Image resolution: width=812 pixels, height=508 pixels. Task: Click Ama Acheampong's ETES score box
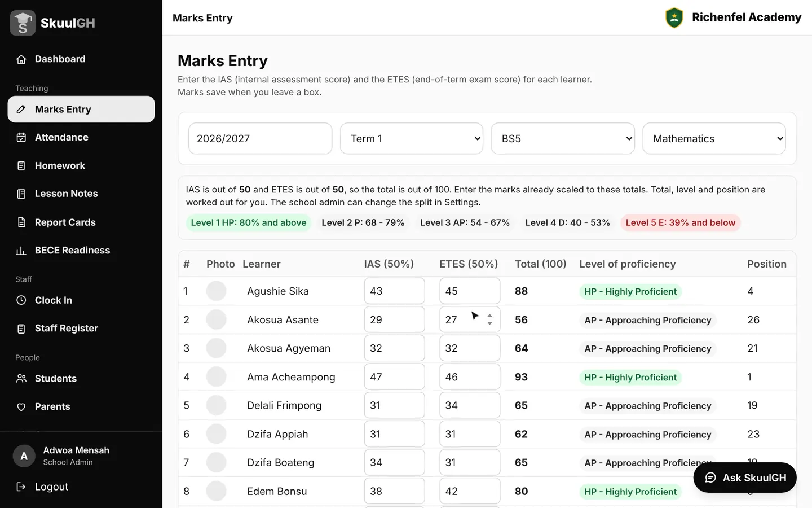(470, 377)
